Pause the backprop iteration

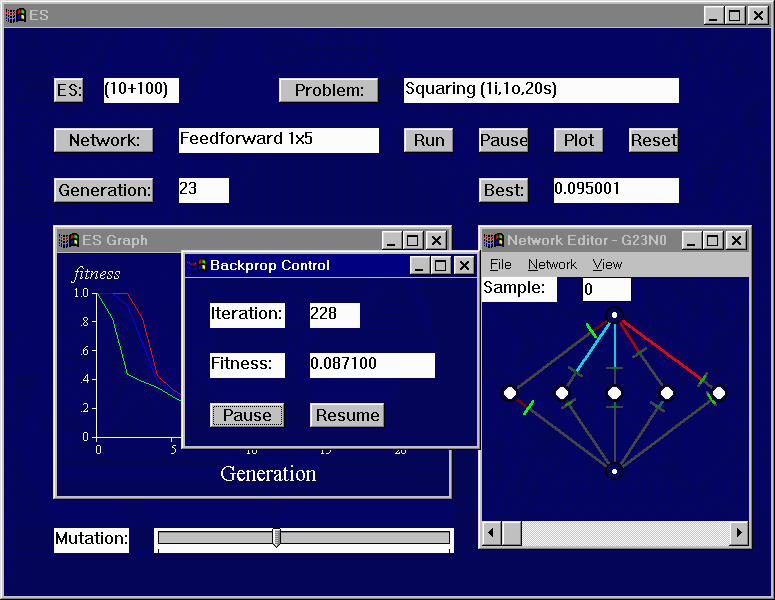(x=247, y=415)
